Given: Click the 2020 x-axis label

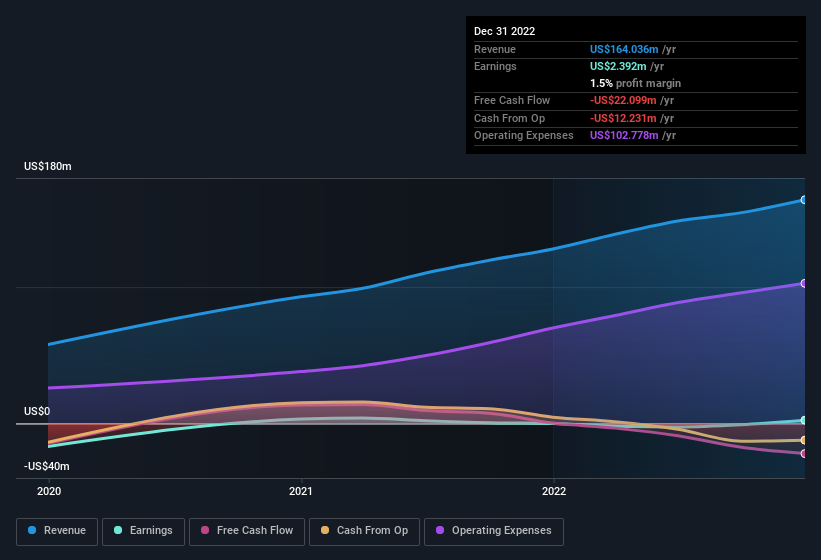Looking at the screenshot, I should pos(49,491).
